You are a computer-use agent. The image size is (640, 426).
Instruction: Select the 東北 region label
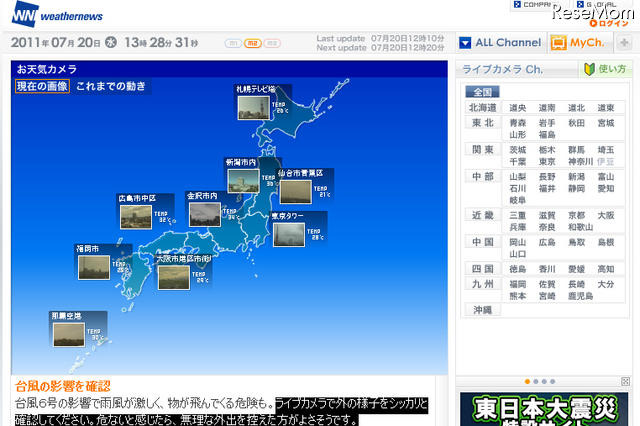click(482, 122)
